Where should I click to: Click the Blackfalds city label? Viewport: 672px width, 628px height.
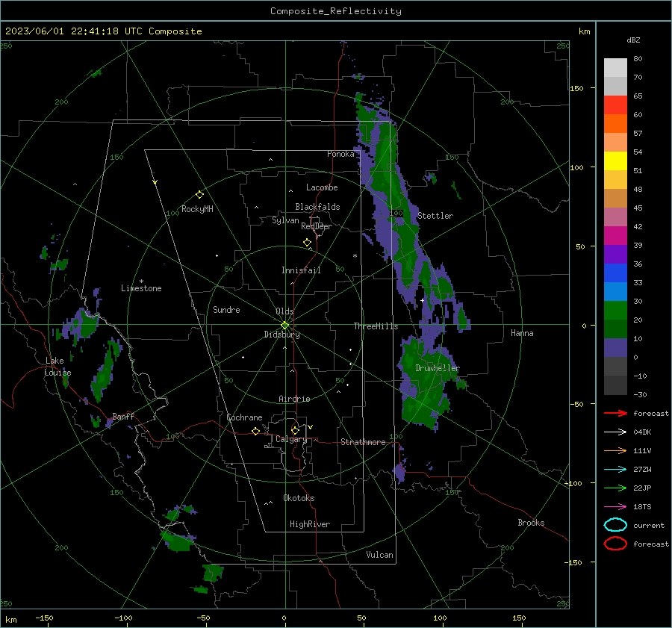[x=317, y=207]
